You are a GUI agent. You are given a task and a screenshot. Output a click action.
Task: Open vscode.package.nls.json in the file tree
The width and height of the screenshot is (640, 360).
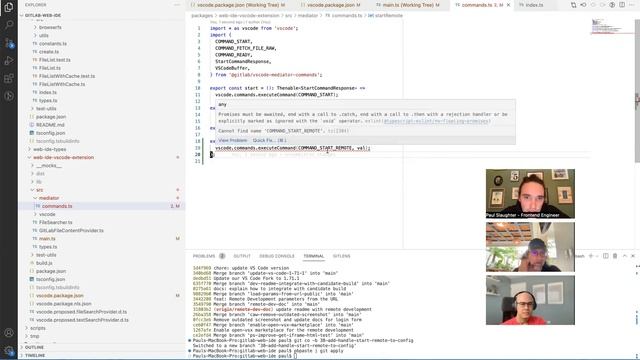tap(64, 304)
